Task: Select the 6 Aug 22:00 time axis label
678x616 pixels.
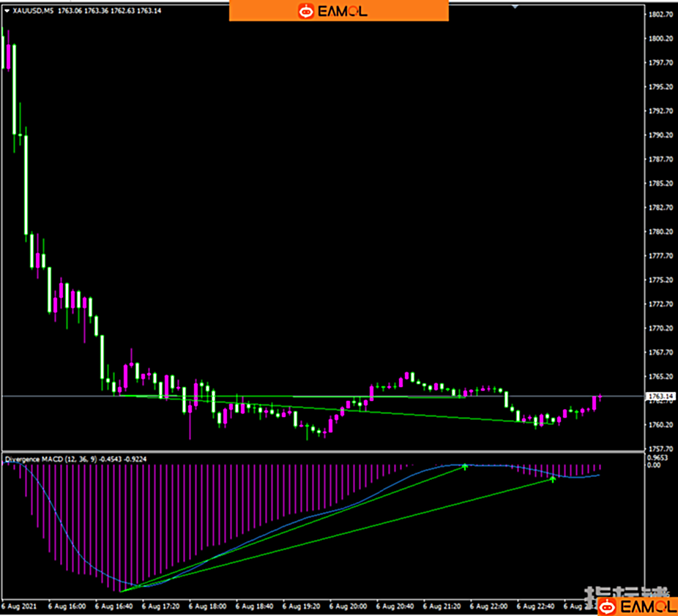Action: (489, 606)
